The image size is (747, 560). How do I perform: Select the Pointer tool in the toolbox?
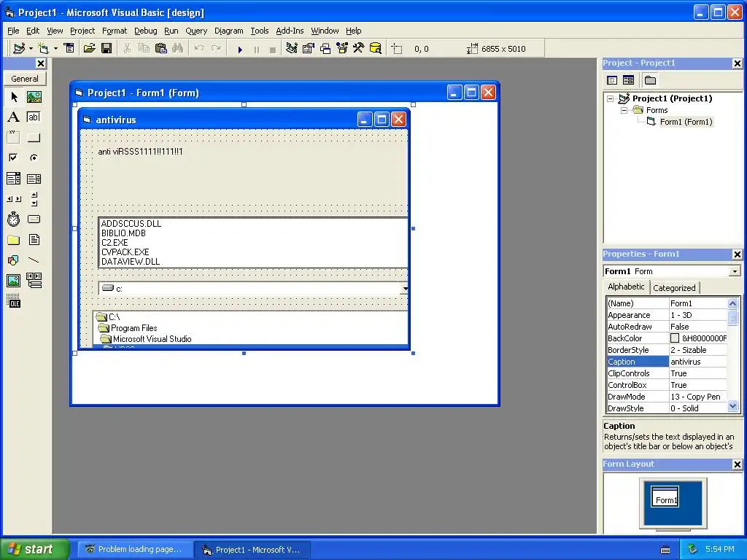(14, 97)
